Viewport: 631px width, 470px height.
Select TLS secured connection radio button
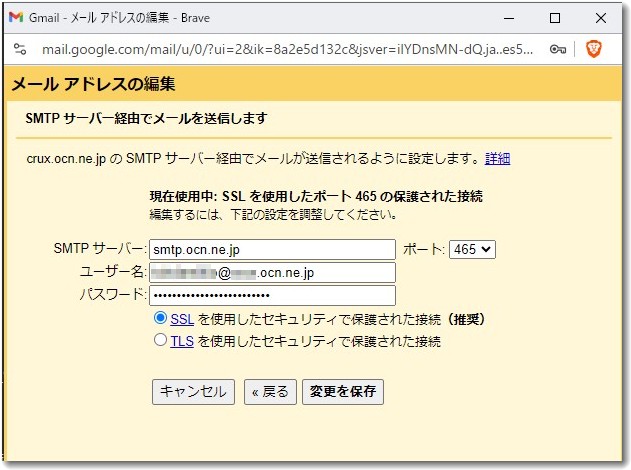coord(160,340)
